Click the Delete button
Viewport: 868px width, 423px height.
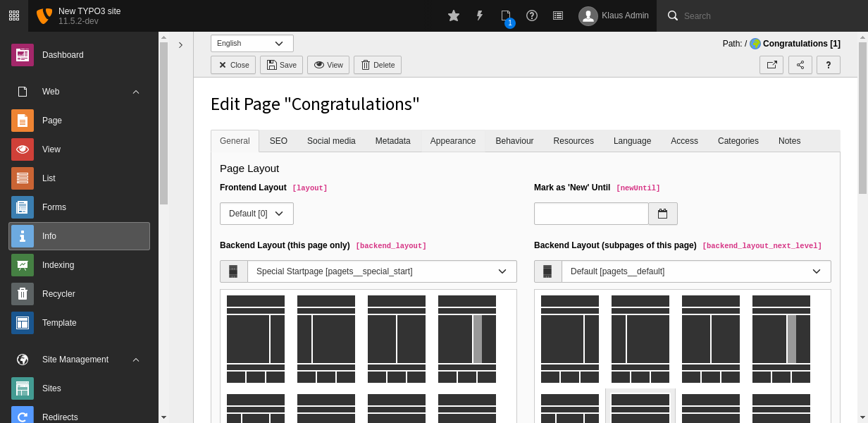coord(377,65)
